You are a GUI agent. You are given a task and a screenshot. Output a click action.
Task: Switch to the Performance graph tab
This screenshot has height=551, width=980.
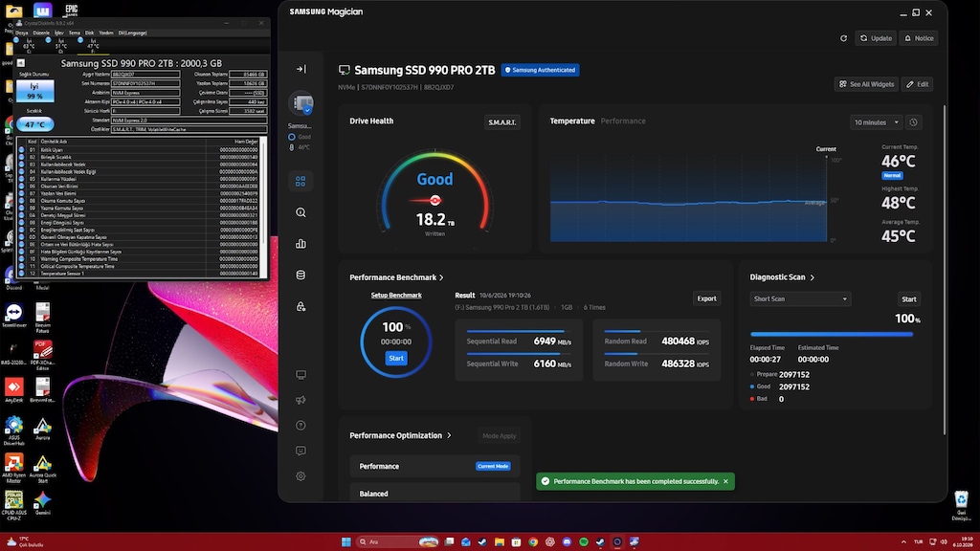[x=623, y=121]
